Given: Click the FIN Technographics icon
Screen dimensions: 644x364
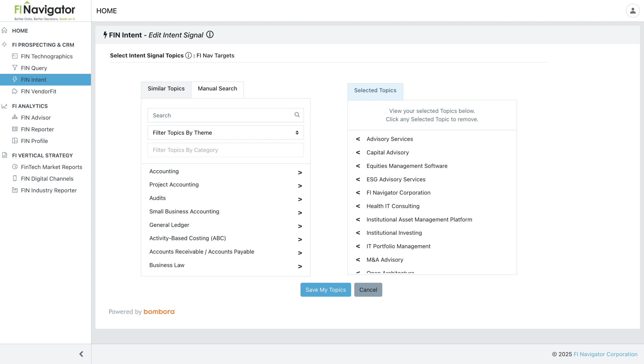Looking at the screenshot, I should coord(15,56).
